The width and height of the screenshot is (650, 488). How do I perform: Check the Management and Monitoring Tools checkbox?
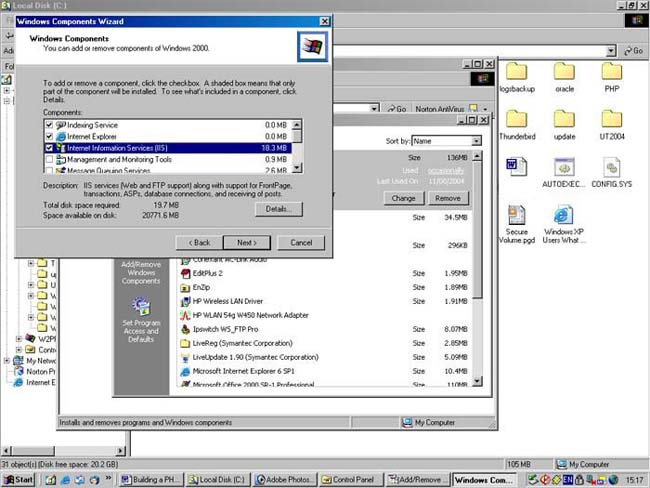tap(49, 159)
